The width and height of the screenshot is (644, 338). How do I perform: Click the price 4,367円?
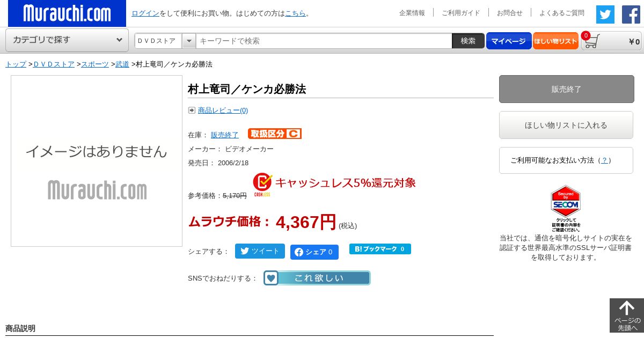[x=306, y=222]
